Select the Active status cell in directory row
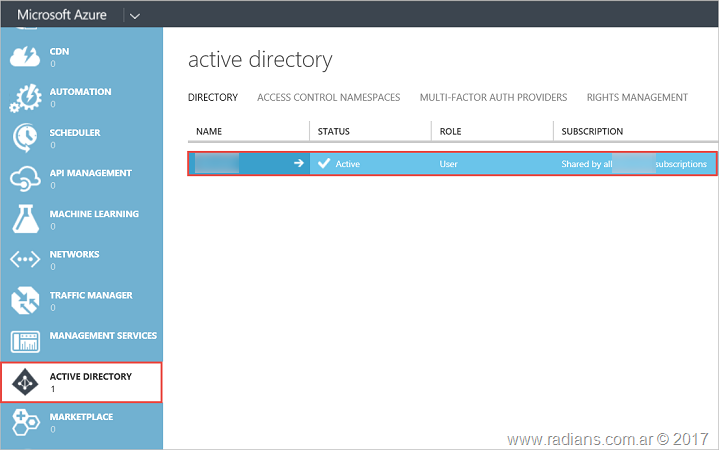Image resolution: width=719 pixels, height=450 pixels. pos(347,163)
